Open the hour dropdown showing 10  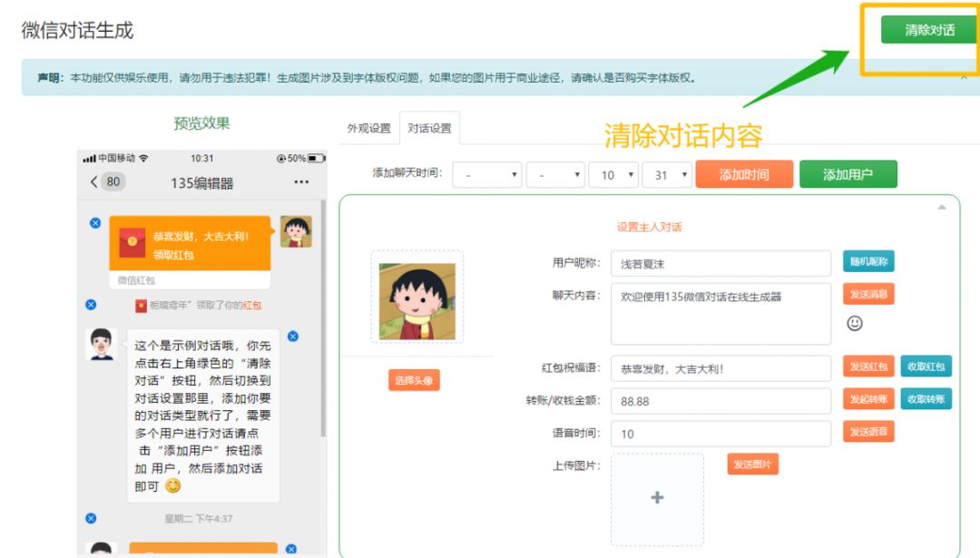[x=613, y=174]
